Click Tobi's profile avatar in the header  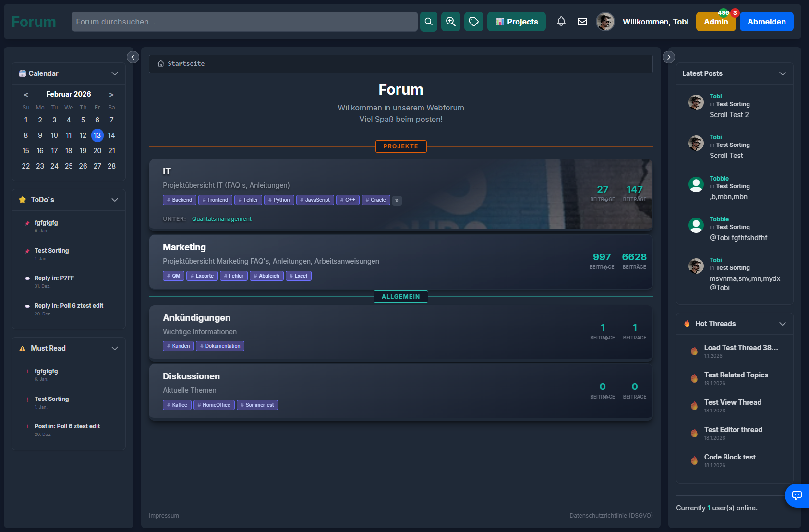[x=605, y=22]
